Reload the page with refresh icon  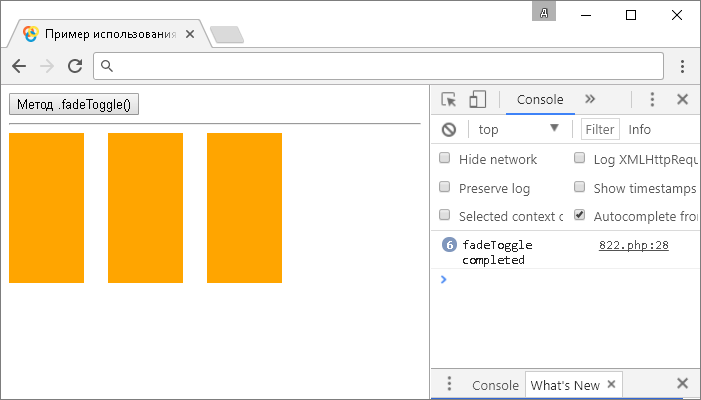[75, 66]
